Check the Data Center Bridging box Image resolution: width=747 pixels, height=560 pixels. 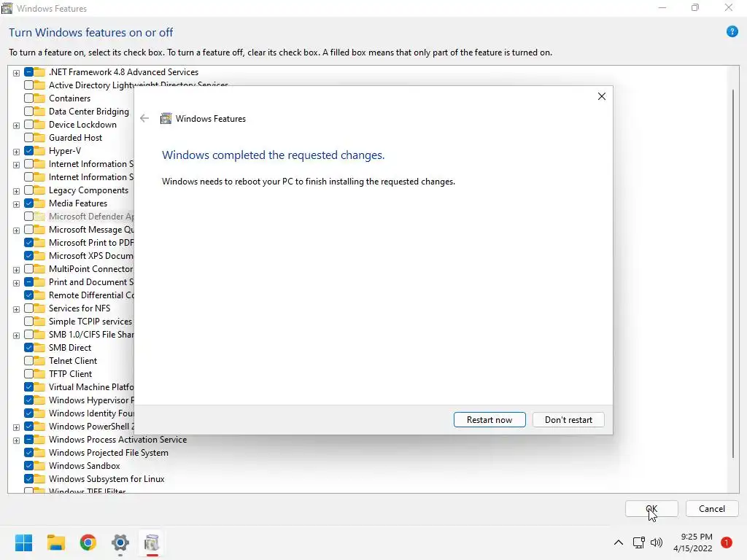click(28, 112)
